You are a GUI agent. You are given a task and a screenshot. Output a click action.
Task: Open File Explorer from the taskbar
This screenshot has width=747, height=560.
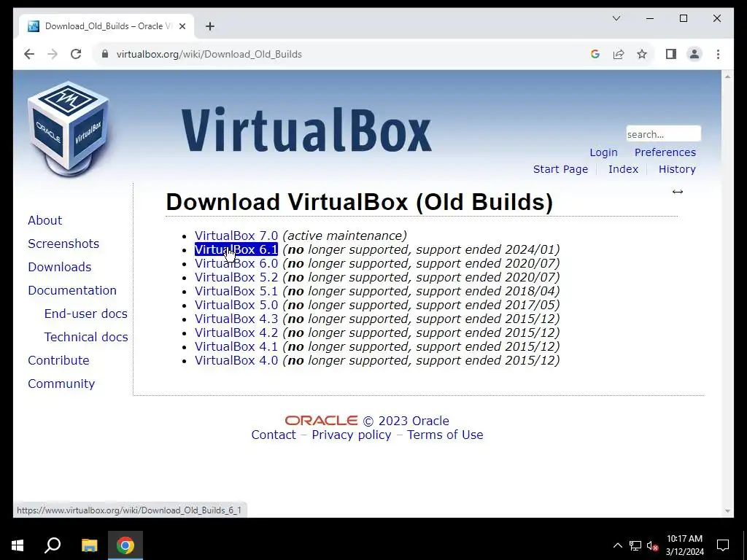click(89, 545)
